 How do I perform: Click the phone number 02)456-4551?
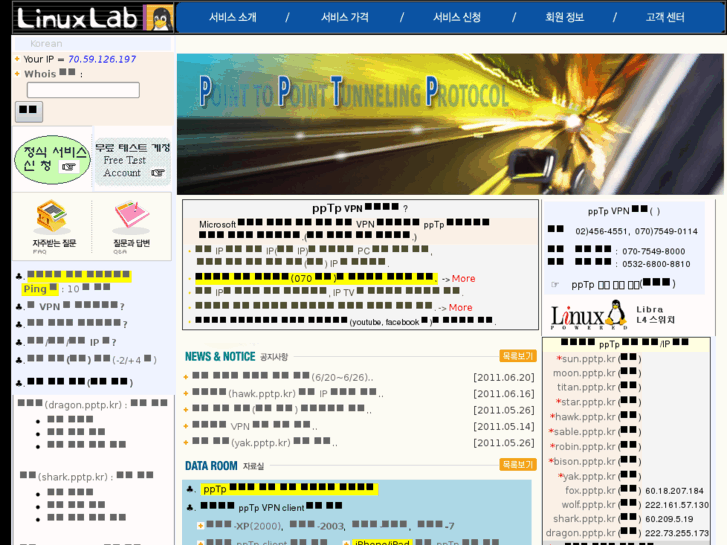[x=601, y=231]
